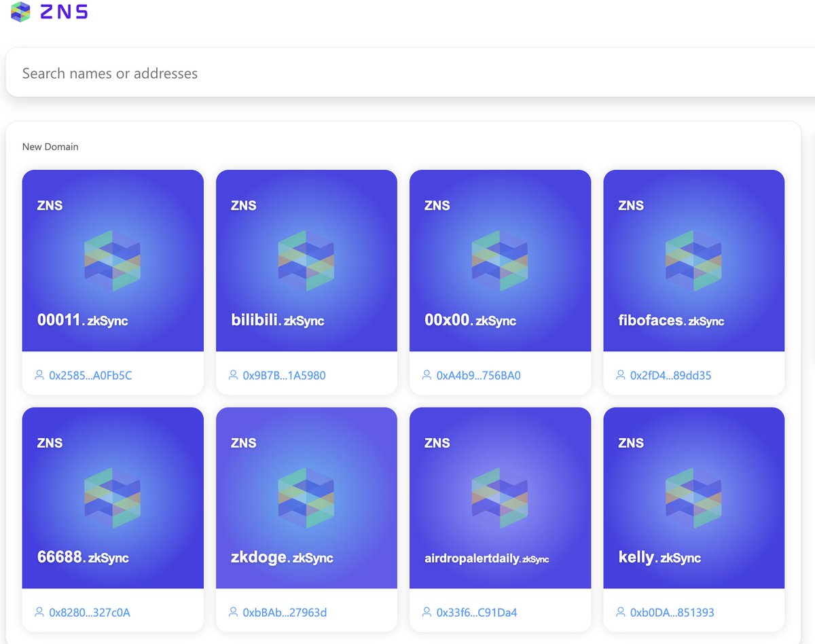Click the owner icon on the zkdoge card
Viewport: 815px width, 644px height.
tap(233, 612)
